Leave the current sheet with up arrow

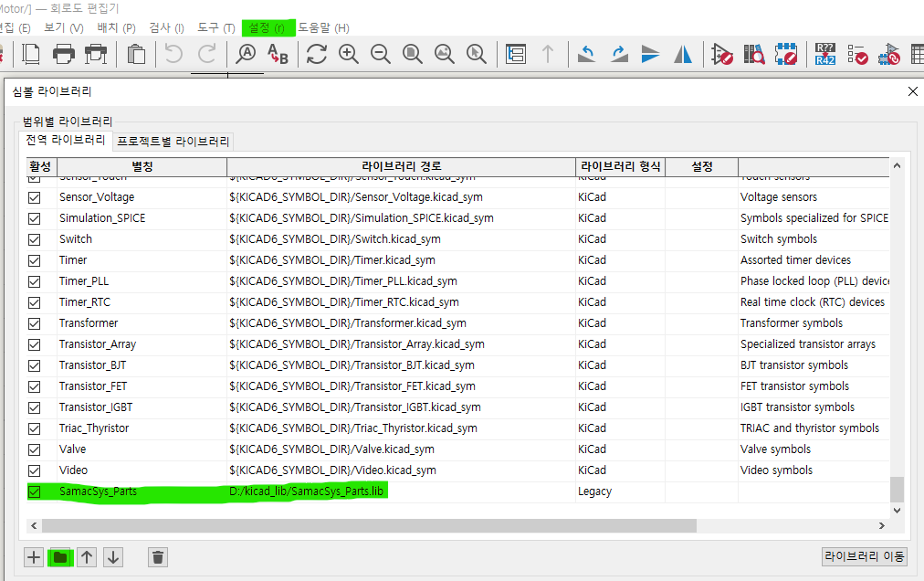(x=548, y=54)
